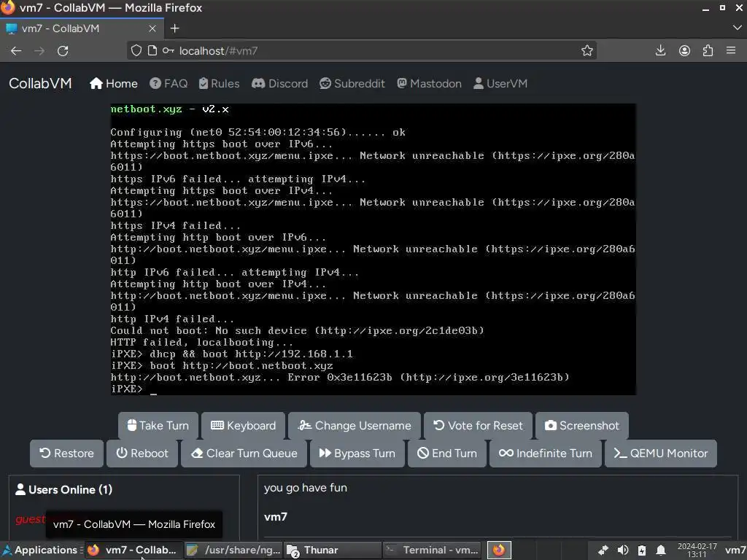Click the vm7 chat username
The image size is (747, 560).
[275, 517]
